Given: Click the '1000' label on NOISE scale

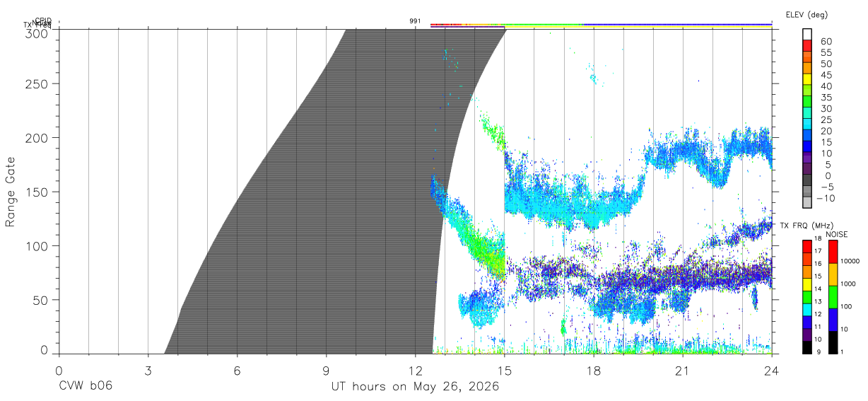Looking at the screenshot, I should [x=849, y=284].
